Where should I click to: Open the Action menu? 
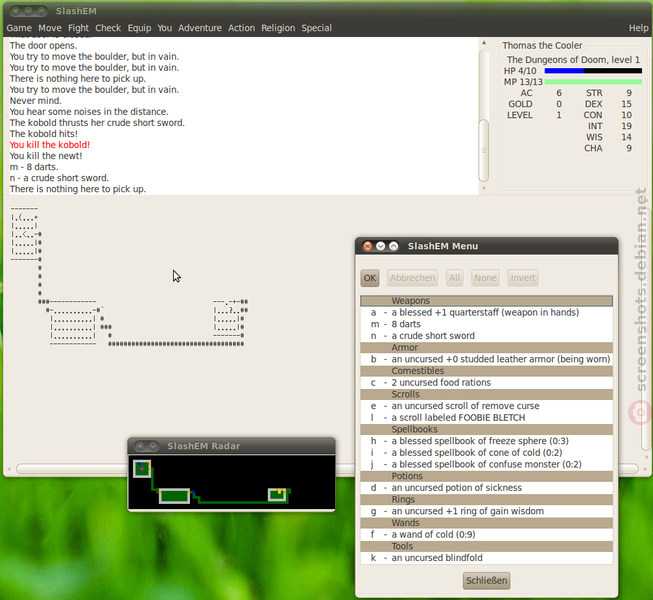coord(241,28)
